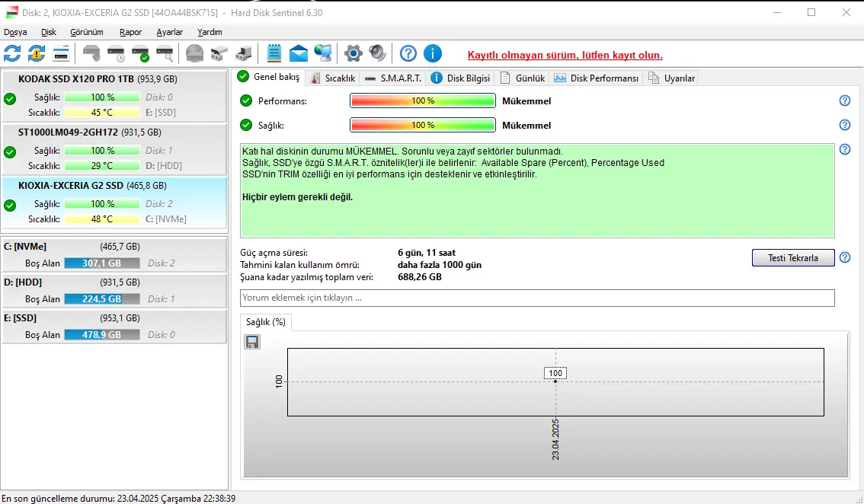
Task: Click the disk with computer tower icon
Action: pos(243,53)
